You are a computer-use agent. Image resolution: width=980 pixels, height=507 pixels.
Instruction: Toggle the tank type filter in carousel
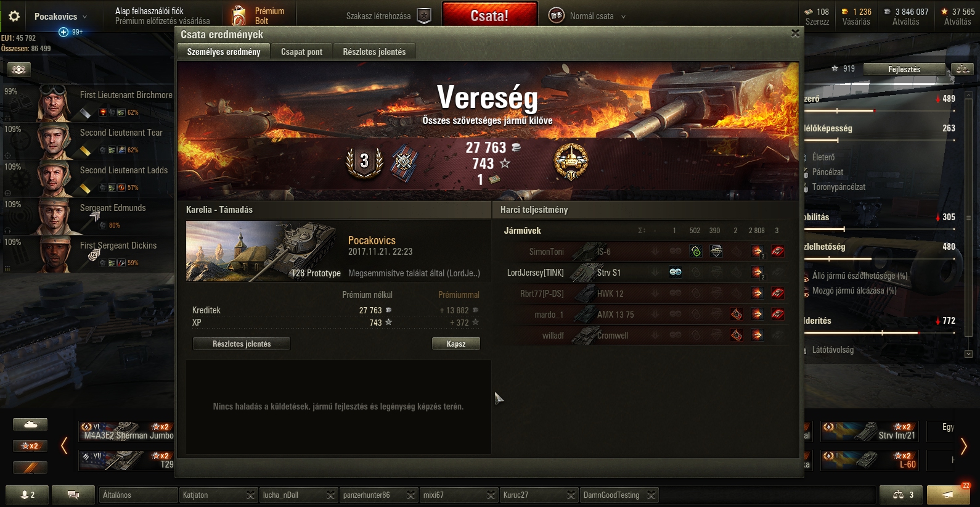point(30,424)
